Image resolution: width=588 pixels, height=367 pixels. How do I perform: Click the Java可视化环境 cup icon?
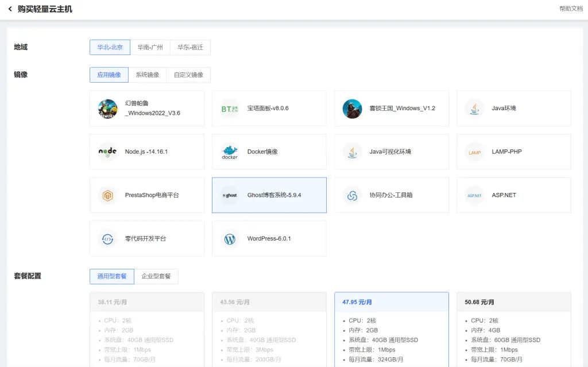pyautogui.click(x=352, y=152)
